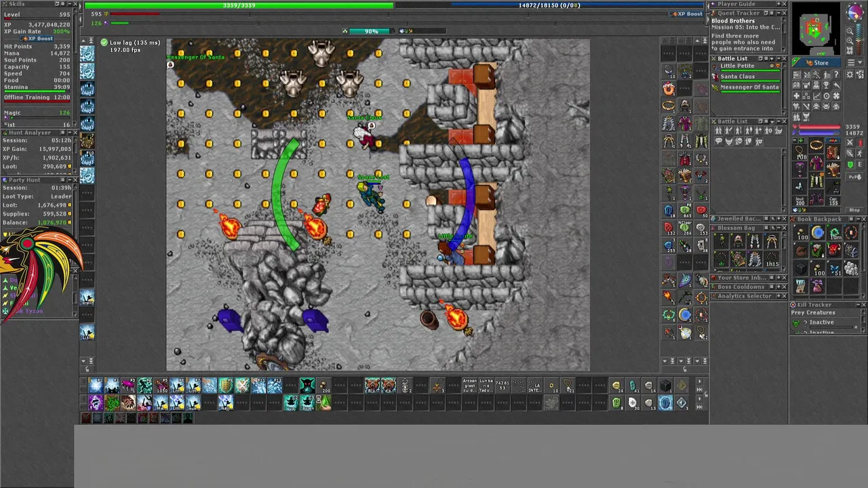This screenshot has height=488, width=868.
Task: Click the gold ring in right action bar
Action: click(x=669, y=106)
